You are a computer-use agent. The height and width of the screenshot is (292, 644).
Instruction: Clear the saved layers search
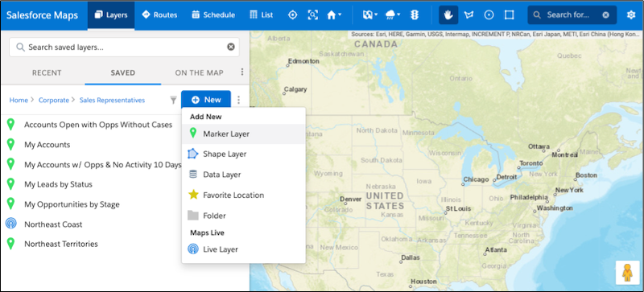pyautogui.click(x=231, y=47)
